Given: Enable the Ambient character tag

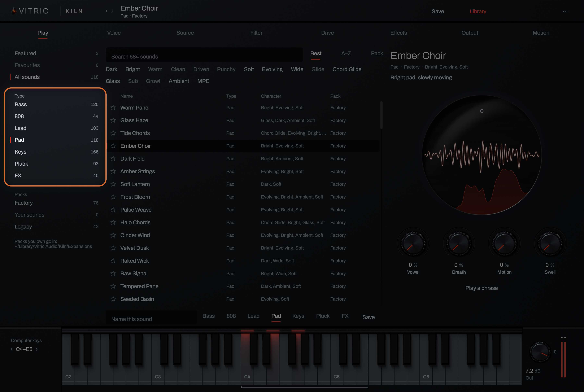Looking at the screenshot, I should tap(179, 81).
